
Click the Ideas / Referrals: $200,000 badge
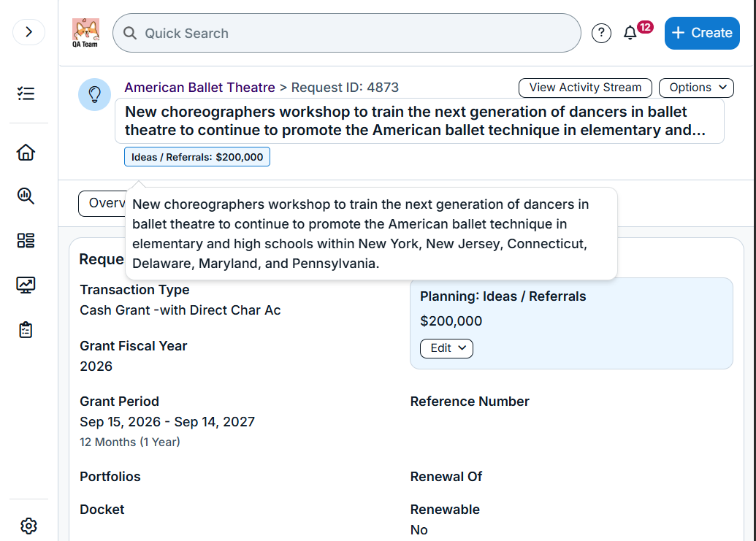[197, 157]
